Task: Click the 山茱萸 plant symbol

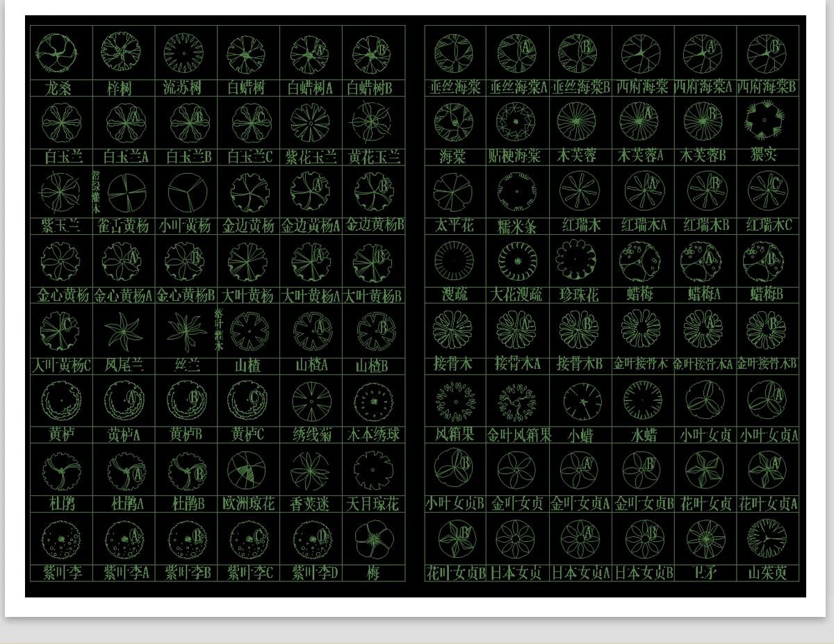Action: click(x=767, y=538)
